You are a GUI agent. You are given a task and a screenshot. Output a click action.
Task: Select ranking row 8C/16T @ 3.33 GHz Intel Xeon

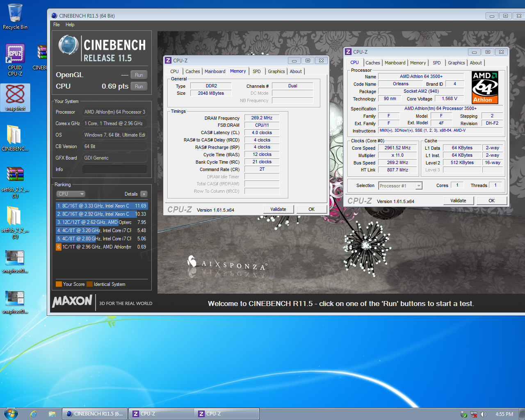(x=102, y=206)
